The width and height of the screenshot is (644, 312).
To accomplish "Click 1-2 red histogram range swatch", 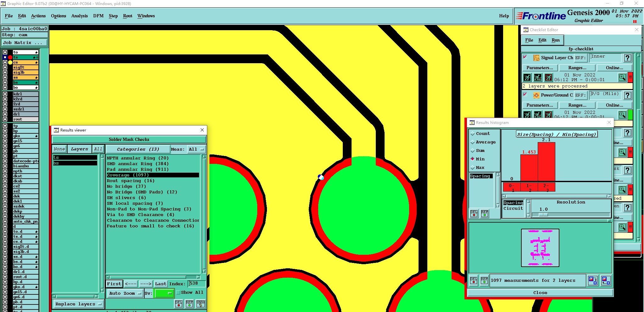I will (529, 187).
